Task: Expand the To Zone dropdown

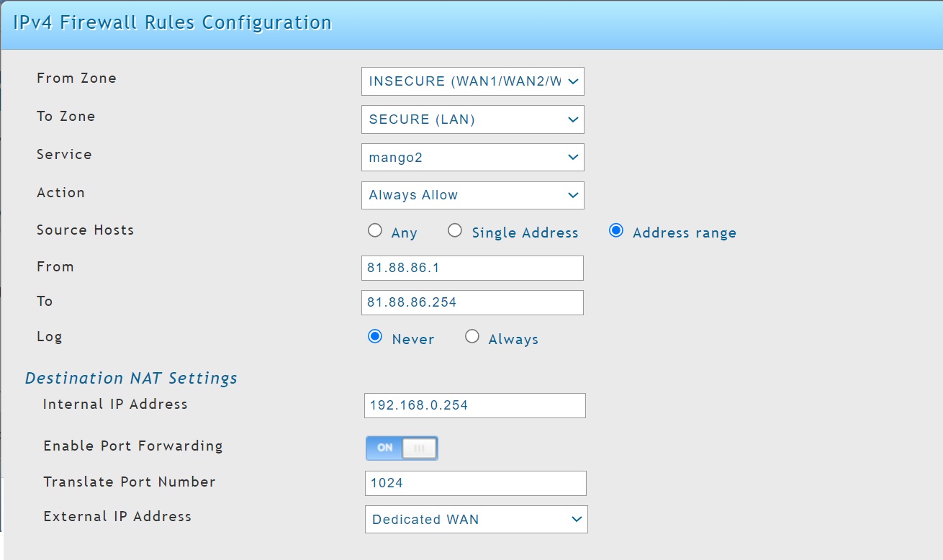Action: [x=472, y=119]
